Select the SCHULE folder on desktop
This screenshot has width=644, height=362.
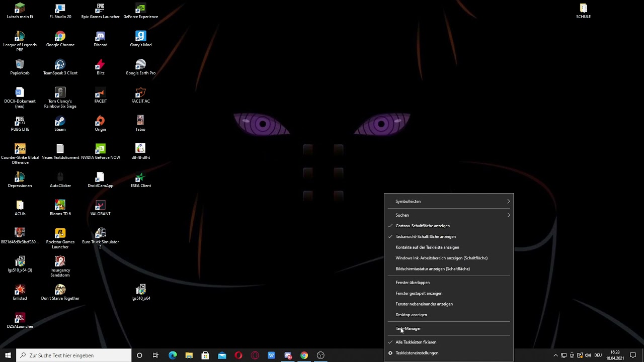point(583,11)
